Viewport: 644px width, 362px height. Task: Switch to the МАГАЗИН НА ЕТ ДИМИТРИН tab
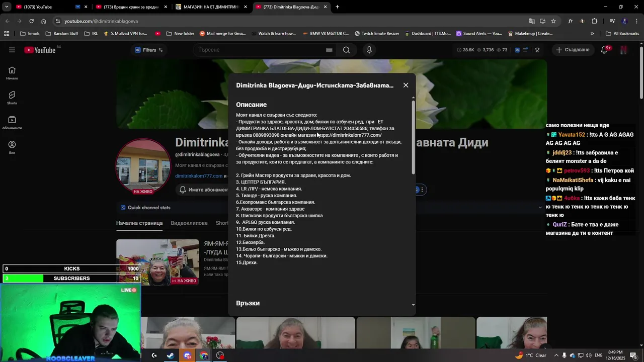tap(210, 7)
